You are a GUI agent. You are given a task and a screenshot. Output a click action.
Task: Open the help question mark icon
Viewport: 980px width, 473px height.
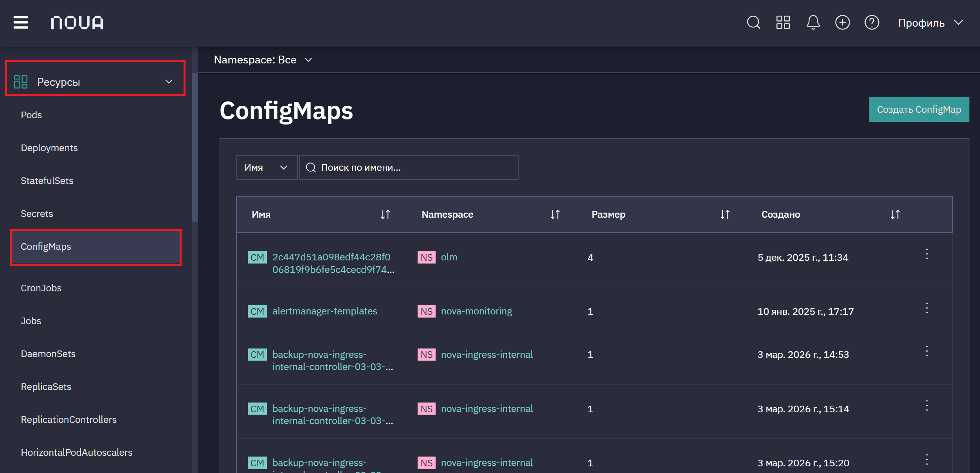point(872,22)
